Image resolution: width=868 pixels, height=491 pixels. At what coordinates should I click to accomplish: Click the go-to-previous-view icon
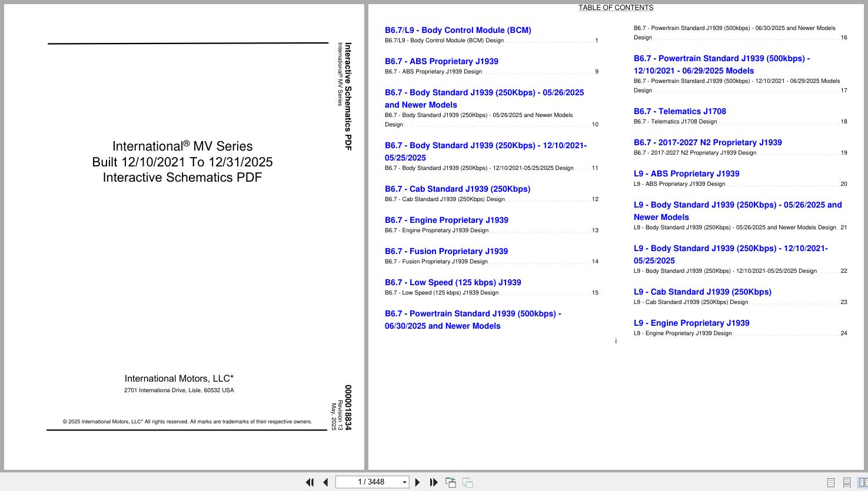click(x=451, y=482)
